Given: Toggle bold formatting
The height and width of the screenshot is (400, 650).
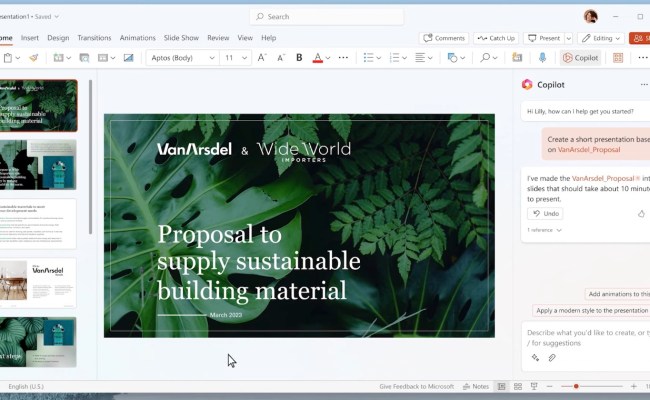Looking at the screenshot, I should (299, 58).
